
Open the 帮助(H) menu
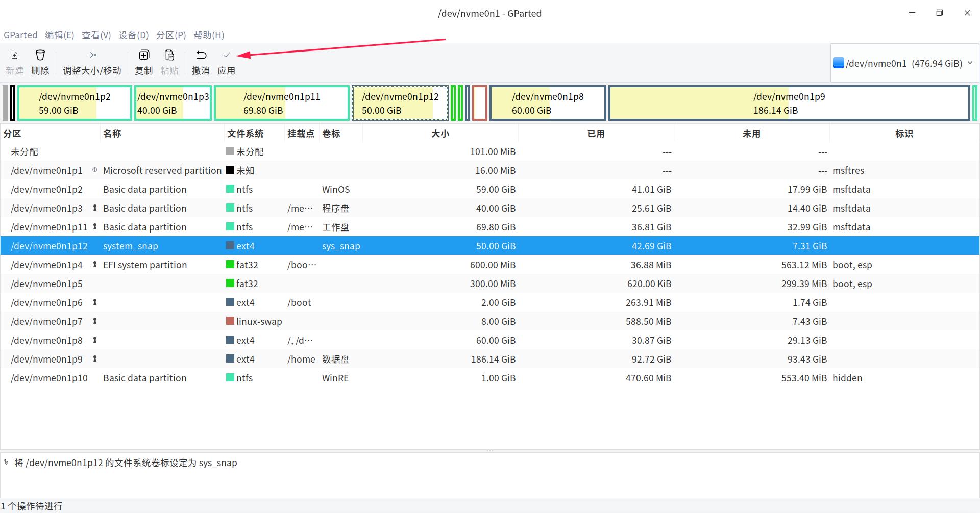tap(209, 35)
